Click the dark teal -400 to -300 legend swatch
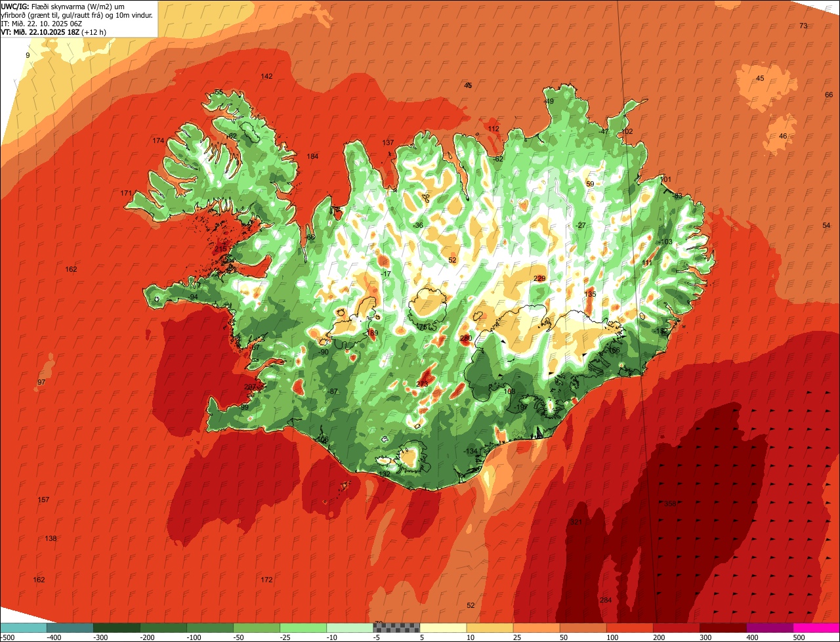The image size is (840, 642). 70,628
